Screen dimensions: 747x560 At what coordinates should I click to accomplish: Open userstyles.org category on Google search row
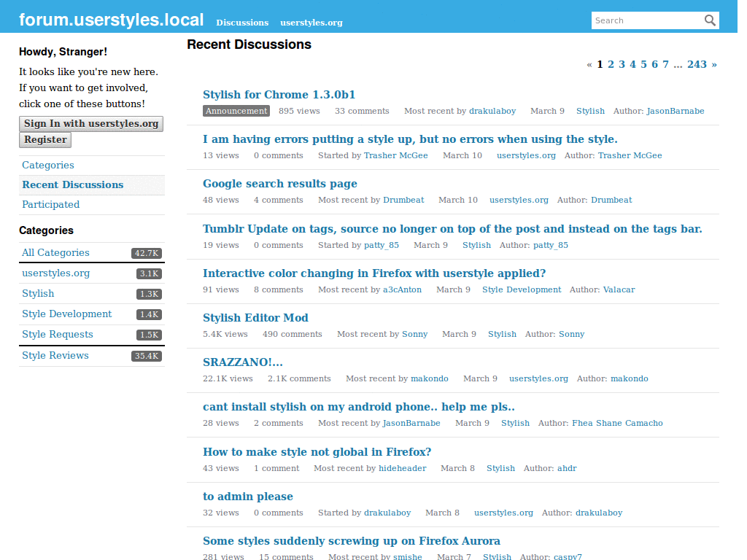tap(519, 200)
